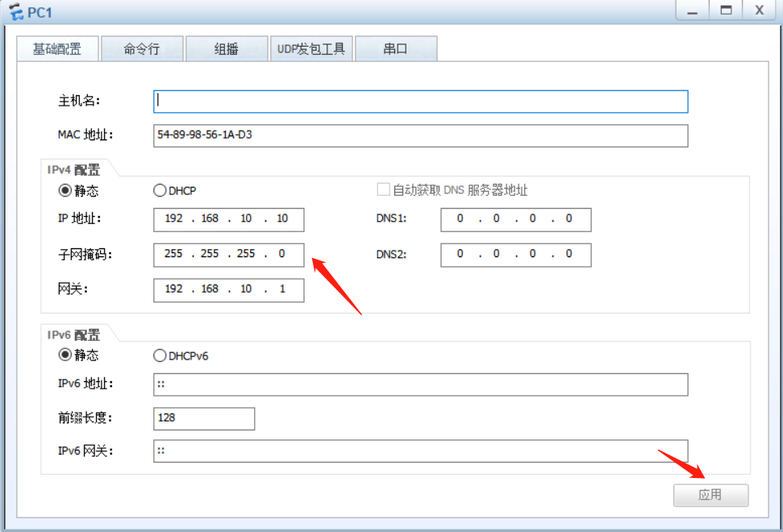This screenshot has height=532, width=783.
Task: Maximize the PC1 window
Action: [x=726, y=10]
